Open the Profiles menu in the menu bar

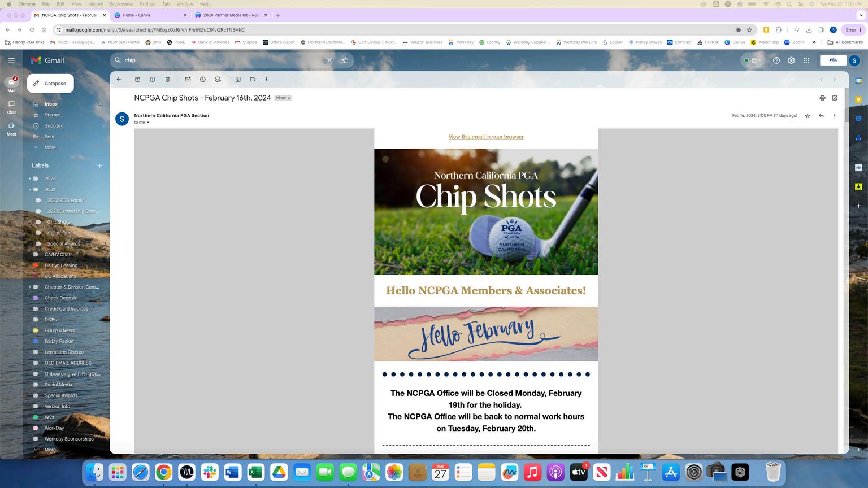click(x=147, y=4)
